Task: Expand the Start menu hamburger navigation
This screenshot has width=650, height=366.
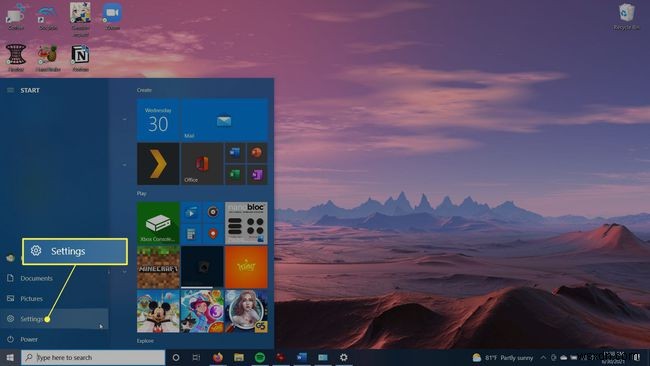Action: coord(11,90)
